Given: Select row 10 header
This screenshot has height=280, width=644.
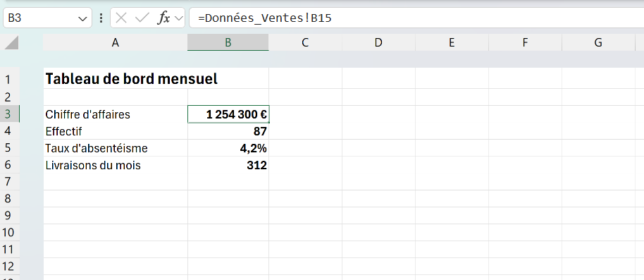Looking at the screenshot, I should click(x=9, y=232).
